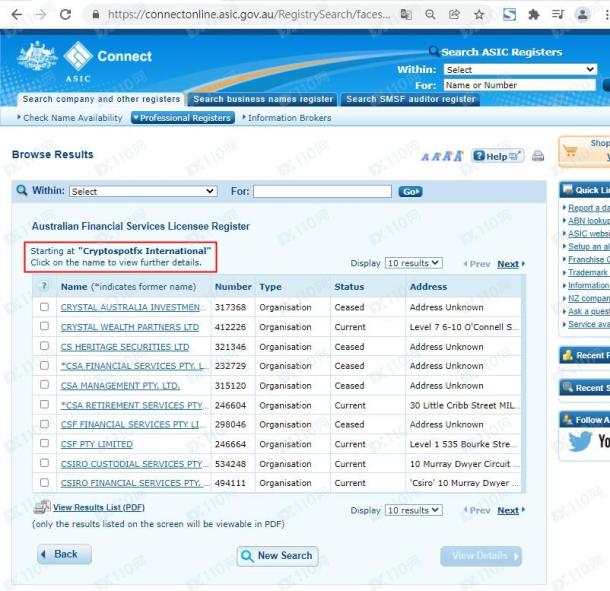The height and width of the screenshot is (591, 610).
Task: Click the browser back arrow
Action: (17, 15)
